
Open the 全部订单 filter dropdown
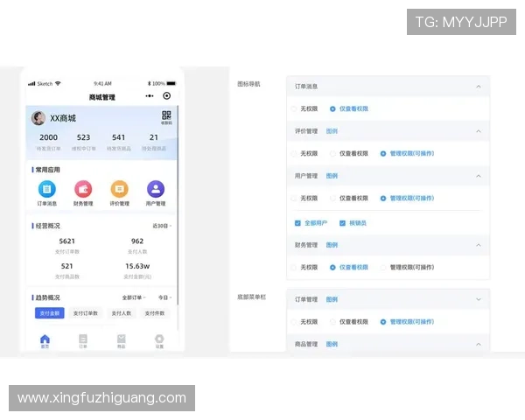pos(134,297)
